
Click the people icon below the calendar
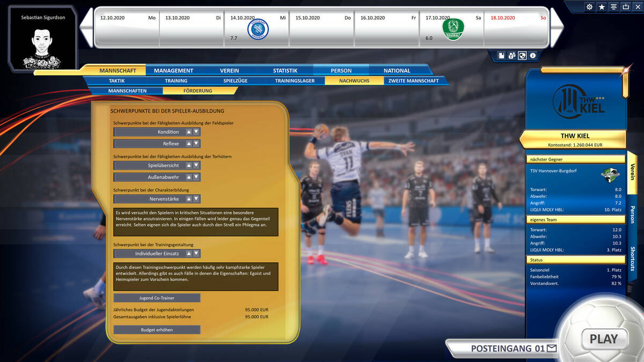point(512,55)
